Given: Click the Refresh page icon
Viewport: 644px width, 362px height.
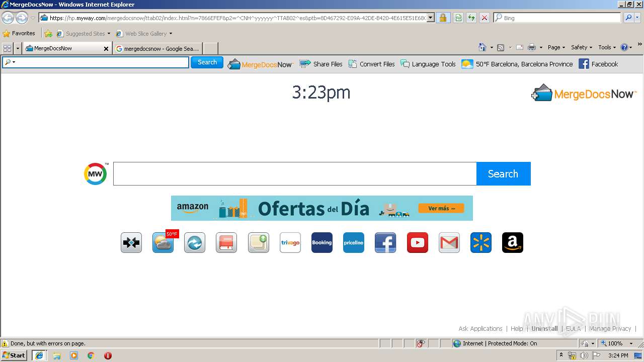Looking at the screenshot, I should click(471, 18).
